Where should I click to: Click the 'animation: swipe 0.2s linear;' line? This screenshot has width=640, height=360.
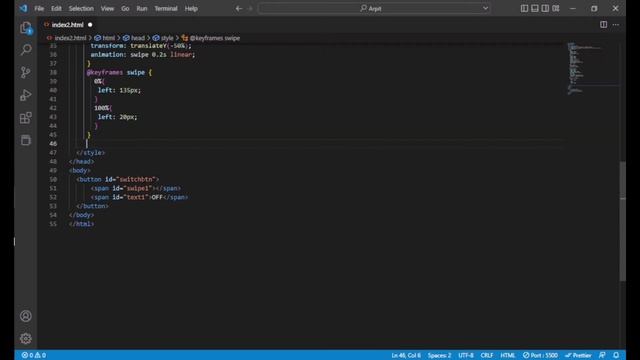coord(143,54)
